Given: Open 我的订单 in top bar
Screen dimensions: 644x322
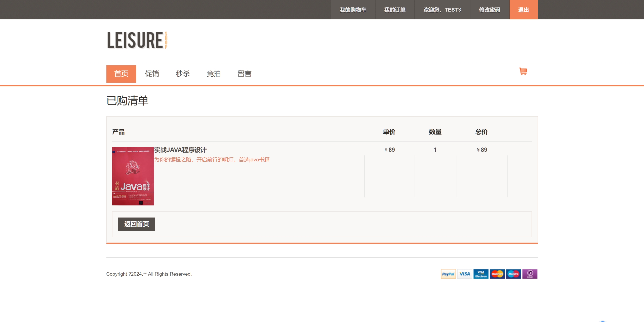Looking at the screenshot, I should [x=395, y=10].
